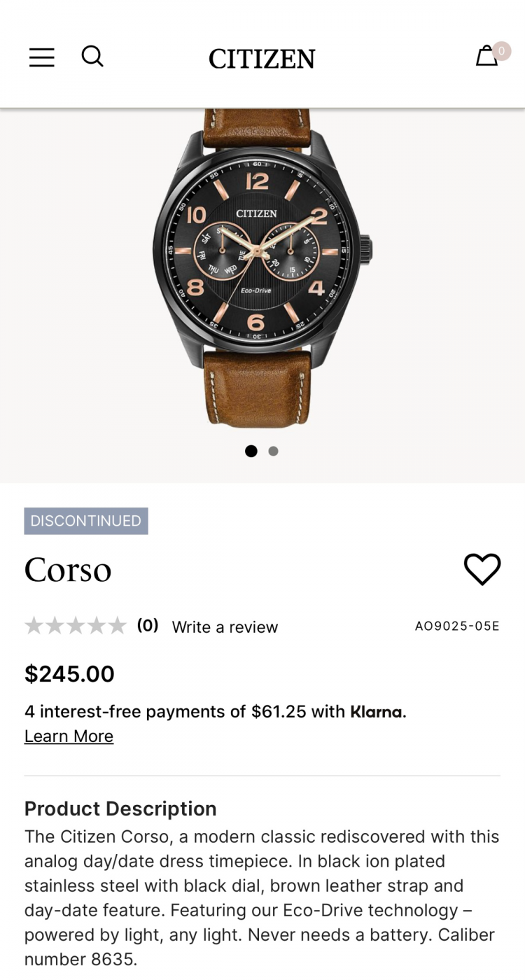Open the Klarna Learn More link

(x=69, y=736)
